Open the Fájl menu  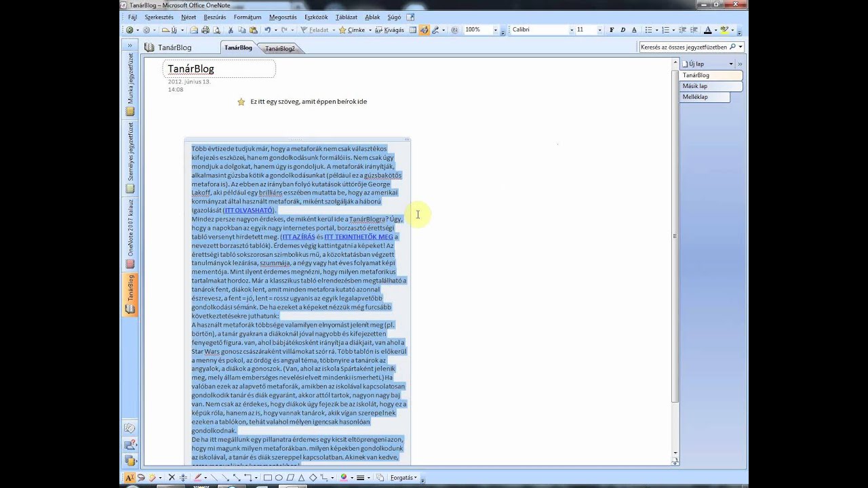click(x=132, y=17)
